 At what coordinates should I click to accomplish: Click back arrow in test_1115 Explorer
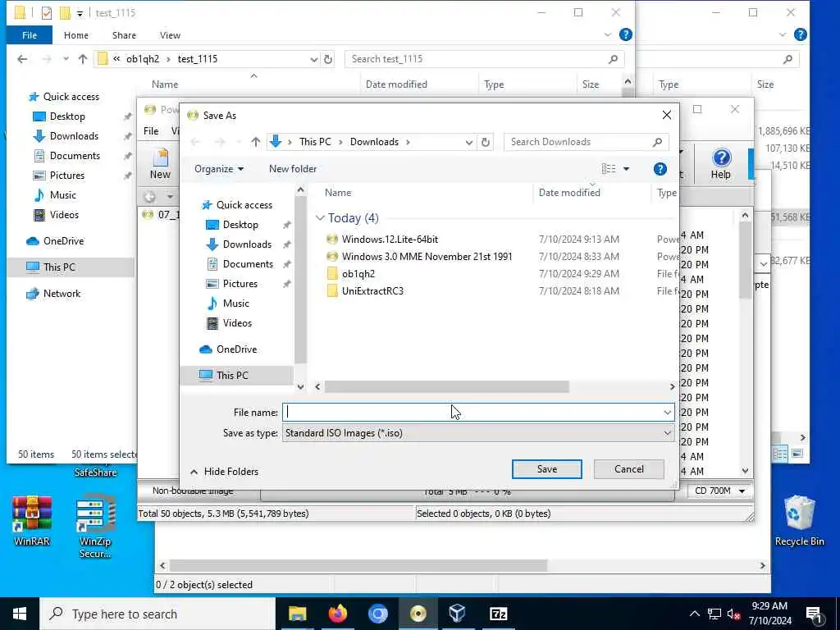pos(22,59)
